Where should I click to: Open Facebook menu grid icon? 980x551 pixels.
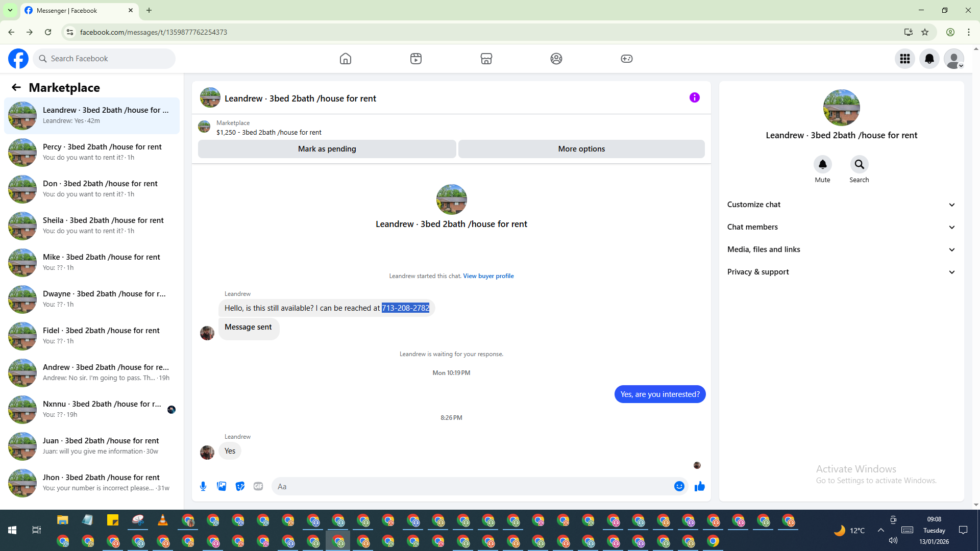click(x=904, y=59)
